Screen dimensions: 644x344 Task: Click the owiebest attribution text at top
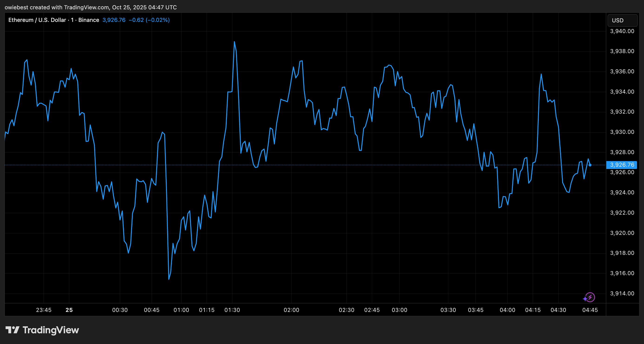pos(90,7)
